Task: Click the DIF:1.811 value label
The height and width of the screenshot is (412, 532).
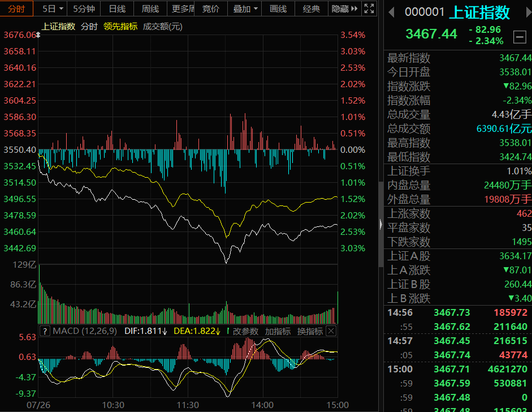Action: coord(145,331)
